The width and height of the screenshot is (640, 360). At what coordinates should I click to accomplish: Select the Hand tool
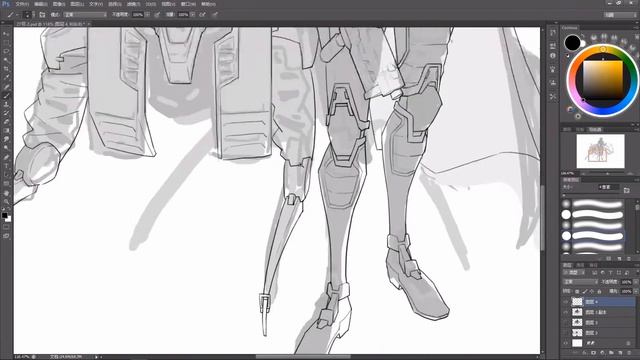coord(6,193)
